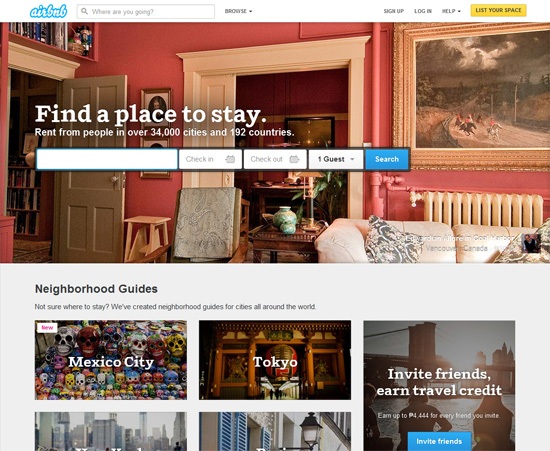The width and height of the screenshot is (550, 451).
Task: Click the blue Search button
Action: tap(387, 159)
